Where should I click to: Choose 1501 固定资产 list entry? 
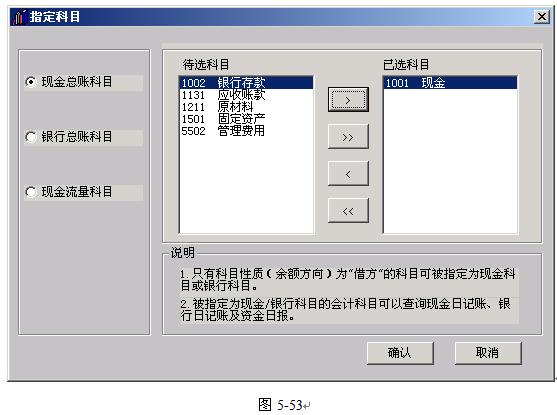tap(246, 119)
